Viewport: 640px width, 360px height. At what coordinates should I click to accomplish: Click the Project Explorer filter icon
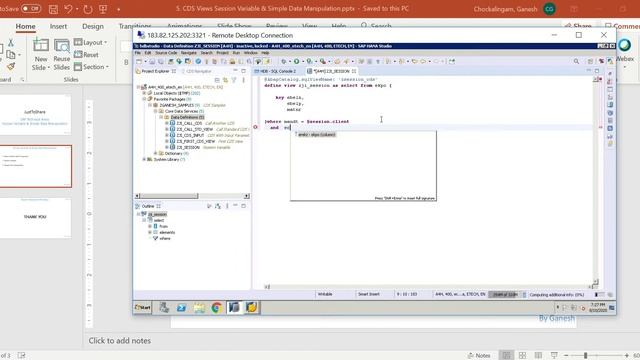pos(234,80)
